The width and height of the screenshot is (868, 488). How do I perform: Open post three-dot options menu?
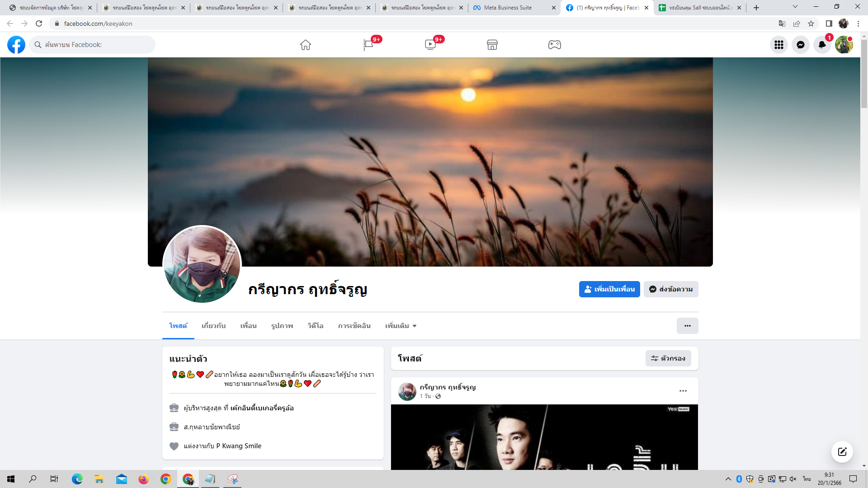point(683,391)
